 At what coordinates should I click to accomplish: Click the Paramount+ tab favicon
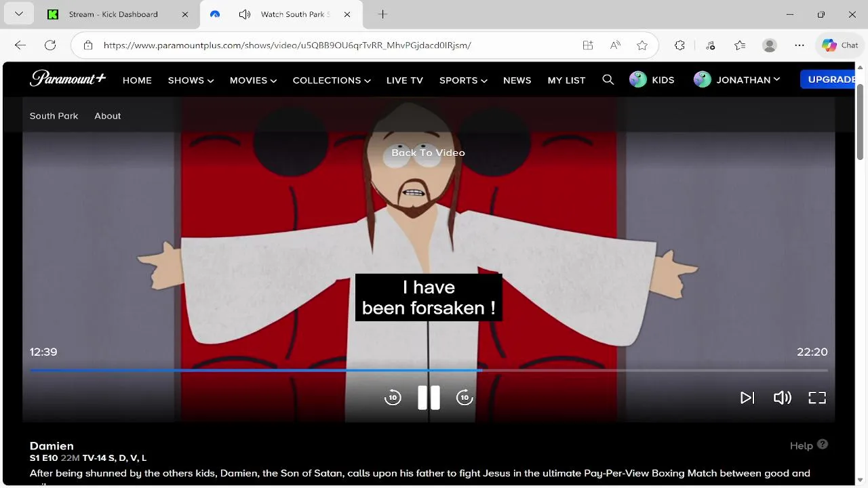tap(215, 14)
